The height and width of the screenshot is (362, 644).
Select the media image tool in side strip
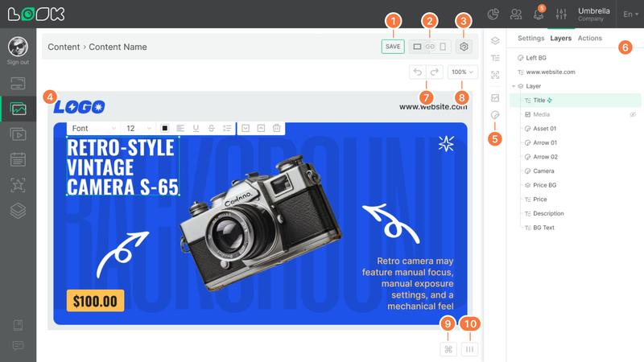point(495,97)
